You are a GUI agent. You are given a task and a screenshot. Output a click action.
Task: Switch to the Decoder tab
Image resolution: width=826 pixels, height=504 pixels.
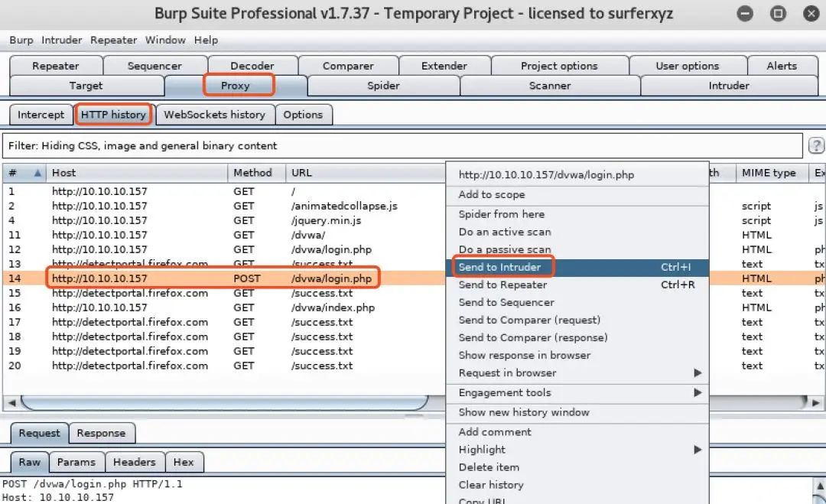pos(252,66)
